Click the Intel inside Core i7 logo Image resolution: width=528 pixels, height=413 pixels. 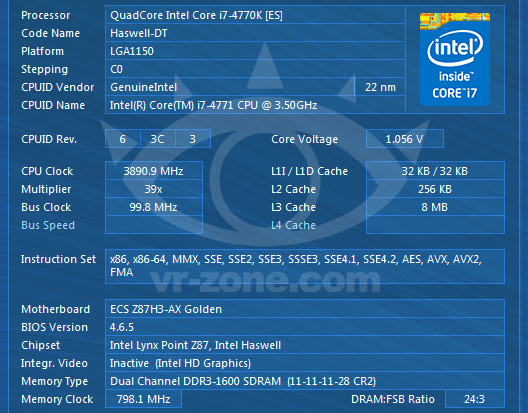tap(455, 59)
